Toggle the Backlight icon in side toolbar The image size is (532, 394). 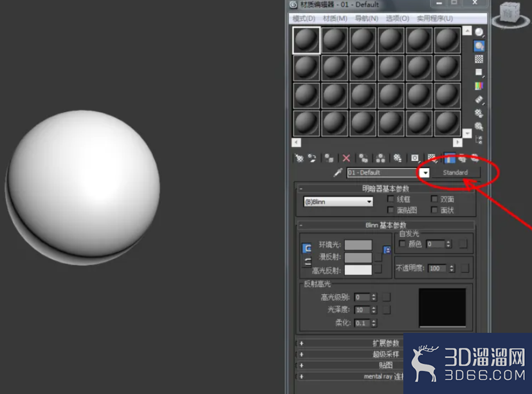479,46
